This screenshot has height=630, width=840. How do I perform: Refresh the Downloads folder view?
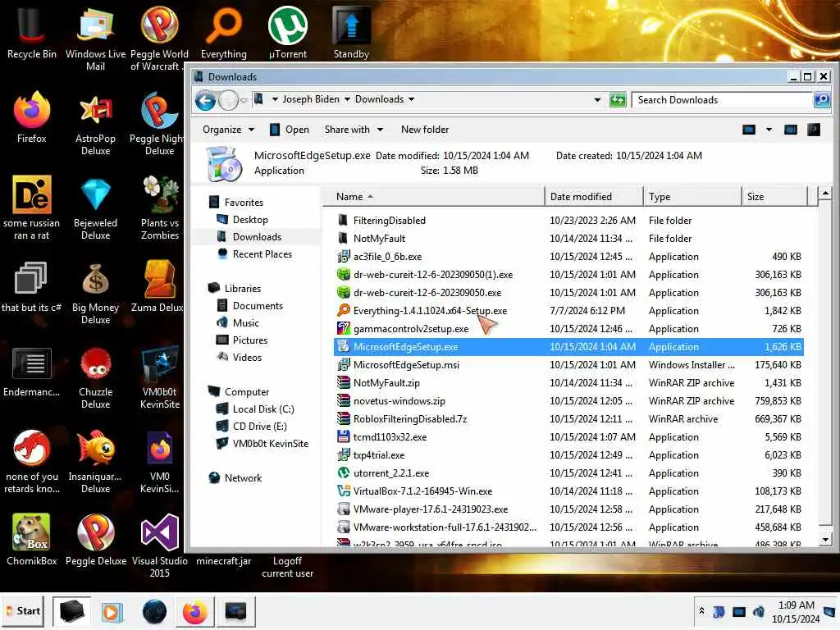618,99
